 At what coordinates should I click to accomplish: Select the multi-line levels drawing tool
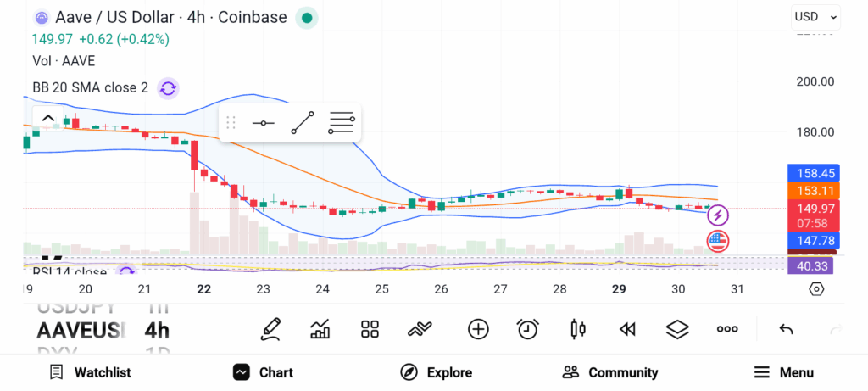coord(342,123)
